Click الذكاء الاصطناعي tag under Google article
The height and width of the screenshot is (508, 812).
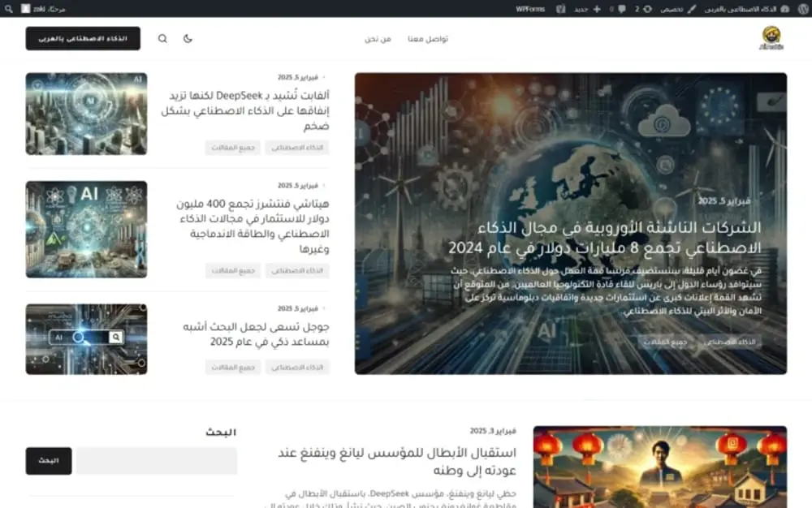pos(297,368)
